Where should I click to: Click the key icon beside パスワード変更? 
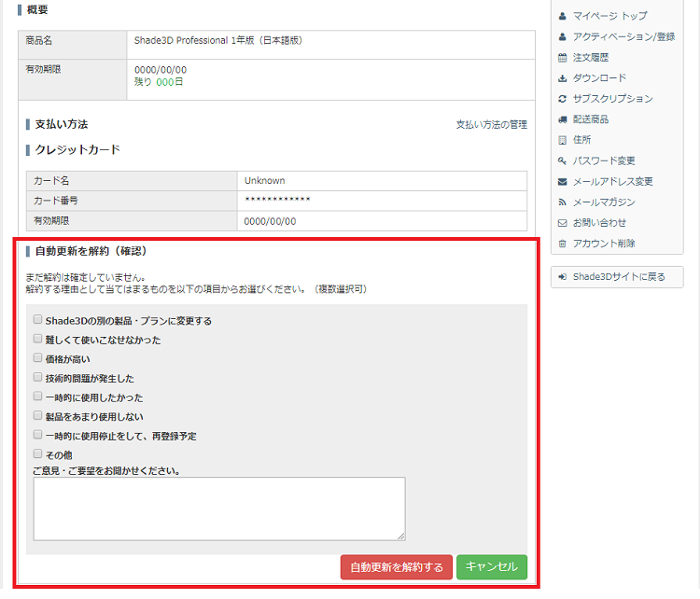pyautogui.click(x=563, y=160)
